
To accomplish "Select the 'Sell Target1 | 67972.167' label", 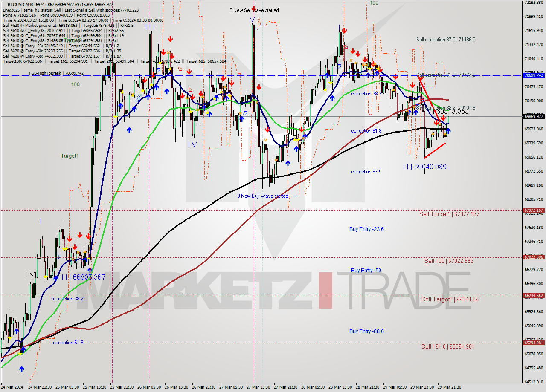I will [x=449, y=214].
